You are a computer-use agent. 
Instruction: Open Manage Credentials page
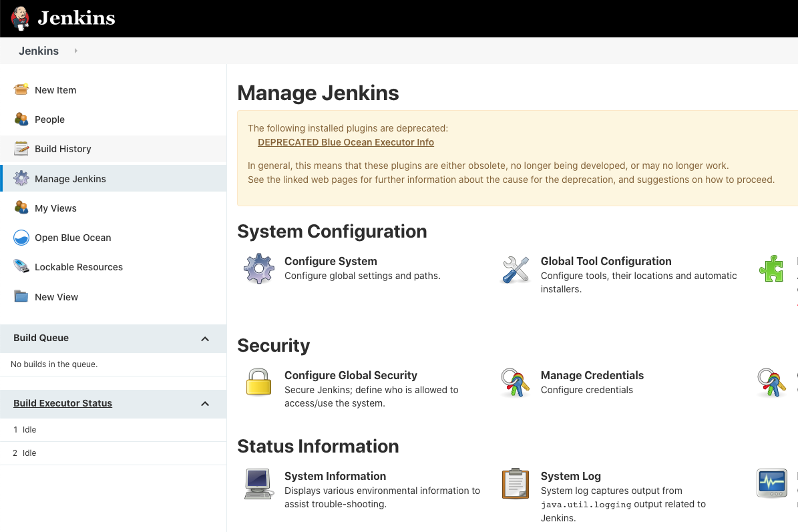click(592, 375)
